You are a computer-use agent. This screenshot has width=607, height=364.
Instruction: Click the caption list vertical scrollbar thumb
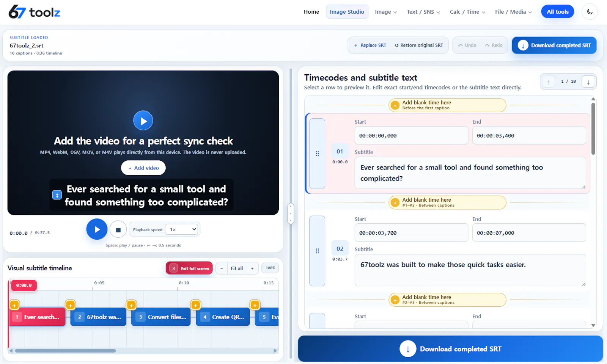click(593, 128)
